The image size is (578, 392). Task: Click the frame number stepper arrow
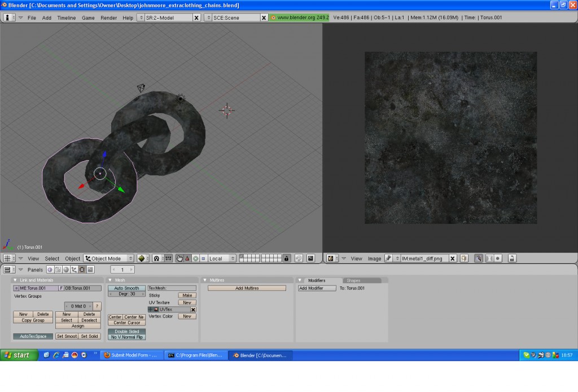131,270
